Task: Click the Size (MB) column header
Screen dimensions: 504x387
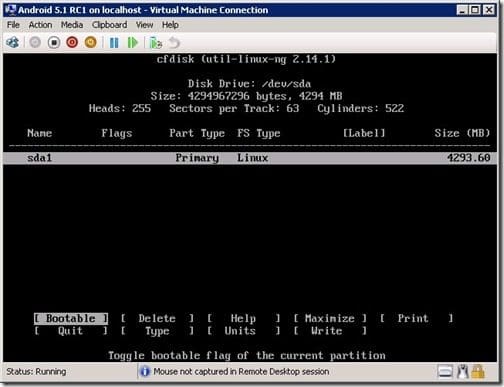Action: [x=462, y=133]
